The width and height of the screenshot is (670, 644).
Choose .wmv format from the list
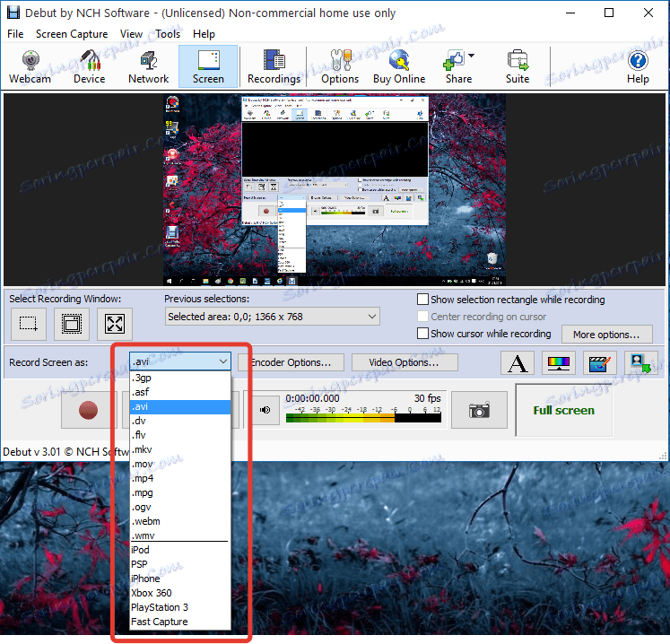(x=180, y=535)
